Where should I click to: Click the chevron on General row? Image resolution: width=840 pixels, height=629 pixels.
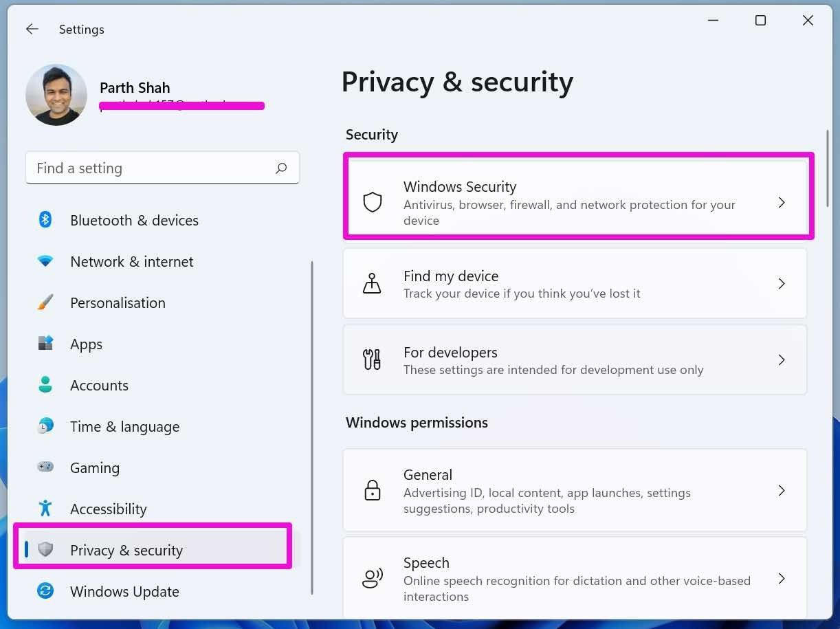[782, 490]
